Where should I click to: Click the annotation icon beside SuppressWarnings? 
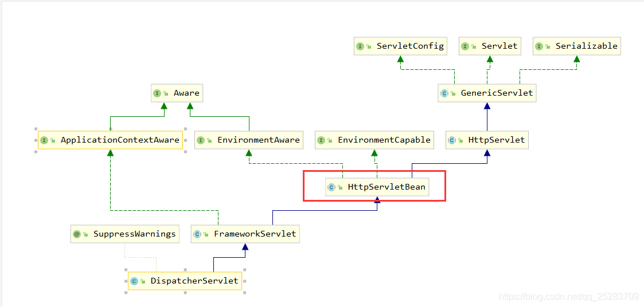[x=77, y=234]
